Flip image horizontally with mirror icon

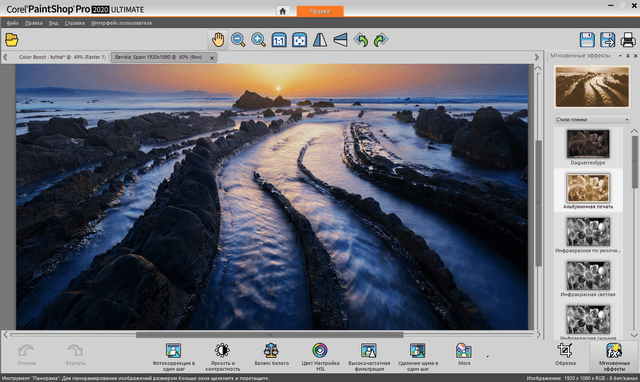point(320,40)
